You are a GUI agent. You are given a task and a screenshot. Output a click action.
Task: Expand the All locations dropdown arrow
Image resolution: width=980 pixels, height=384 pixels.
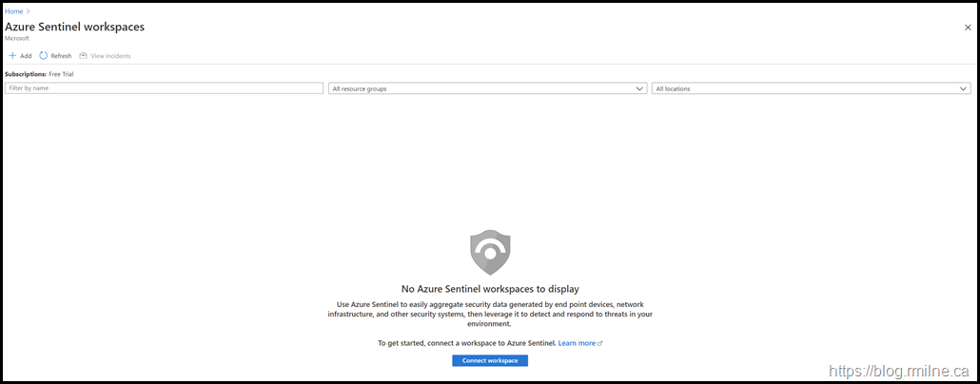point(963,88)
